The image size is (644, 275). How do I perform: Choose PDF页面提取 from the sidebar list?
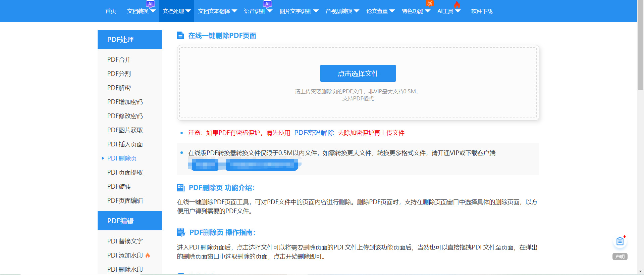125,172
